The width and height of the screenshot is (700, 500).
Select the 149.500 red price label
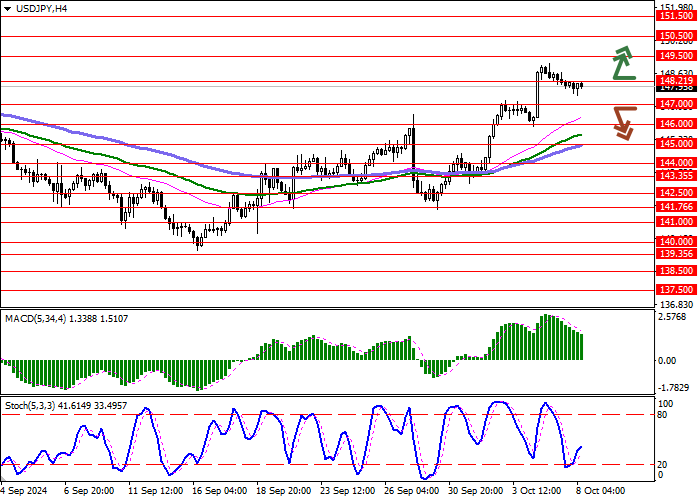[x=676, y=56]
